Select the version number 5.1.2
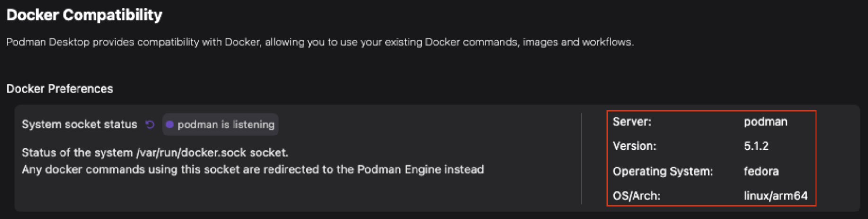Screen dimensions: 868x219 [x=756, y=146]
